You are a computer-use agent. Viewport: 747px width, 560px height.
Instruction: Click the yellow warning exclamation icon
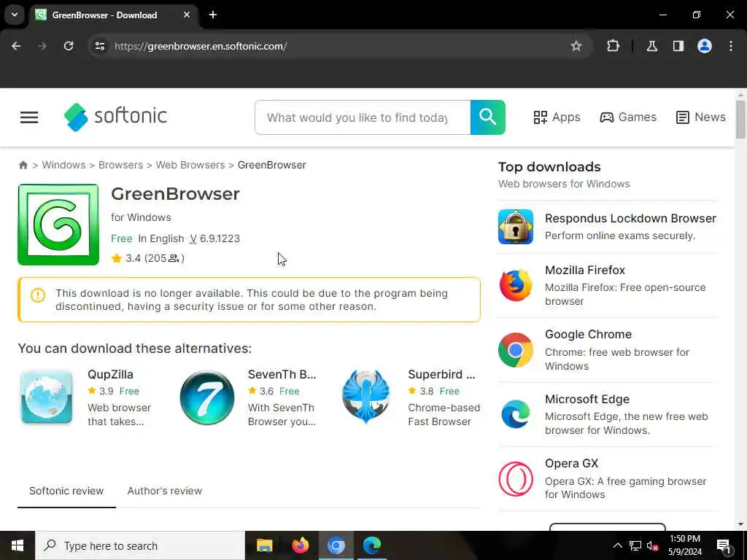click(x=38, y=295)
